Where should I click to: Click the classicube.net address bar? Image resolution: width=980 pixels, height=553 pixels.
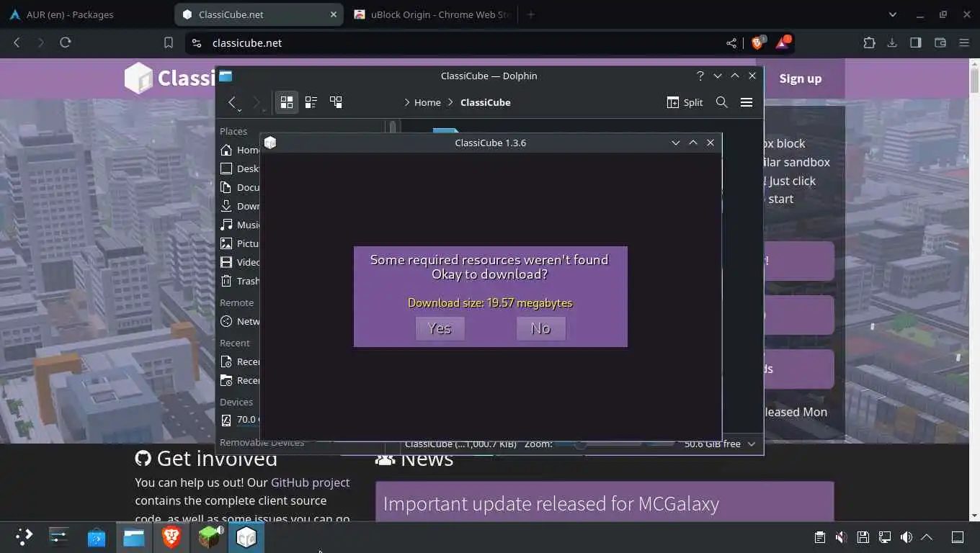(461, 43)
